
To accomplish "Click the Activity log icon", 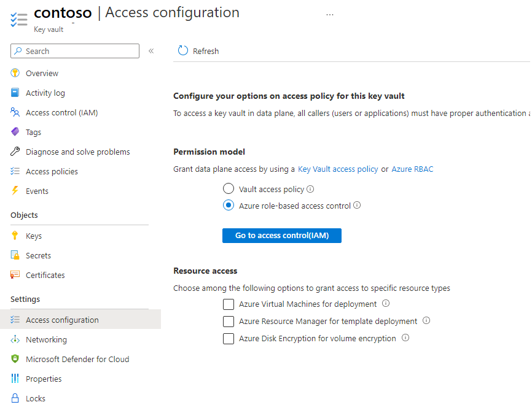I will point(15,93).
